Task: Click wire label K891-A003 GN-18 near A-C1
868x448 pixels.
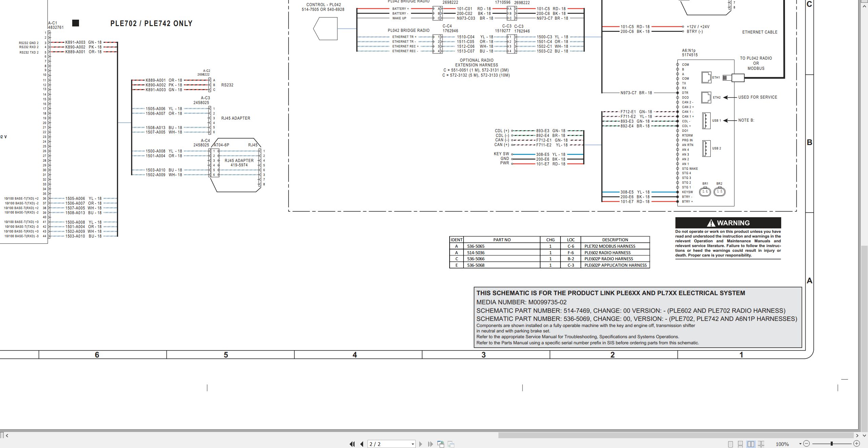Action: tap(83, 43)
